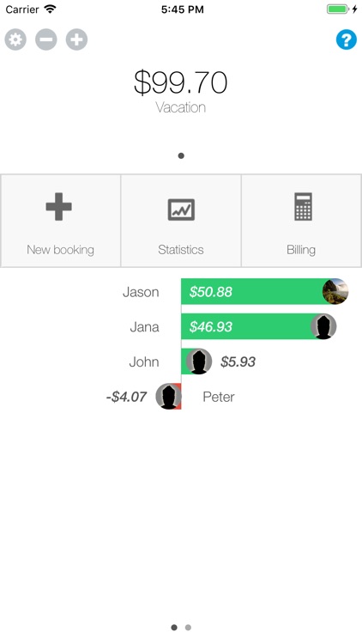
Task: Open the Billing calculator icon
Action: (x=303, y=207)
